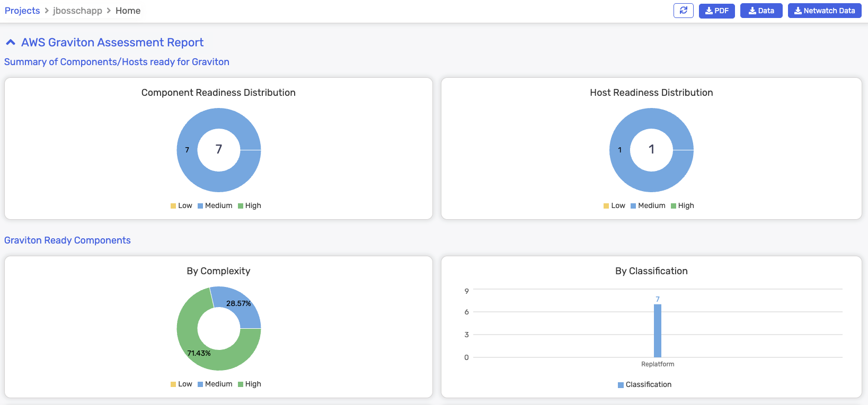Click the 7 value above Replatform bar
The height and width of the screenshot is (405, 868).
(658, 299)
